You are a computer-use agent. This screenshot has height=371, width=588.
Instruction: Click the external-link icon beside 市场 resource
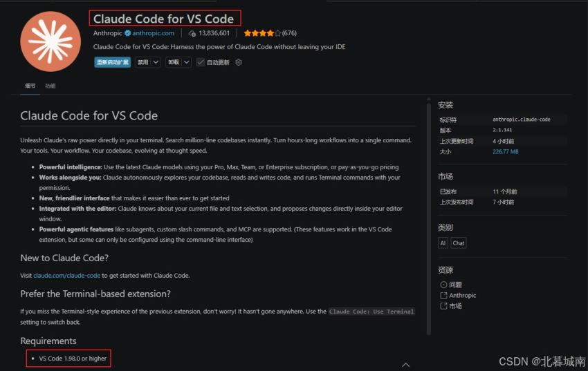443,306
